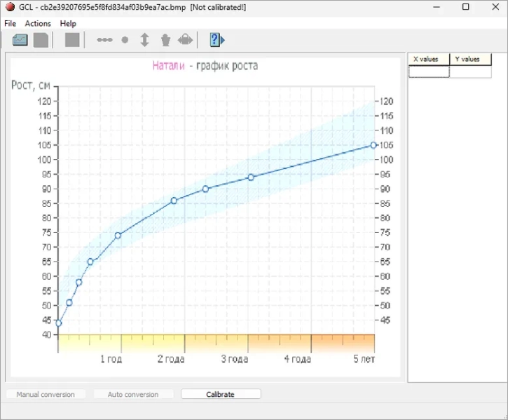Open the File menu
Screen dimensions: 508x420
click(10, 24)
